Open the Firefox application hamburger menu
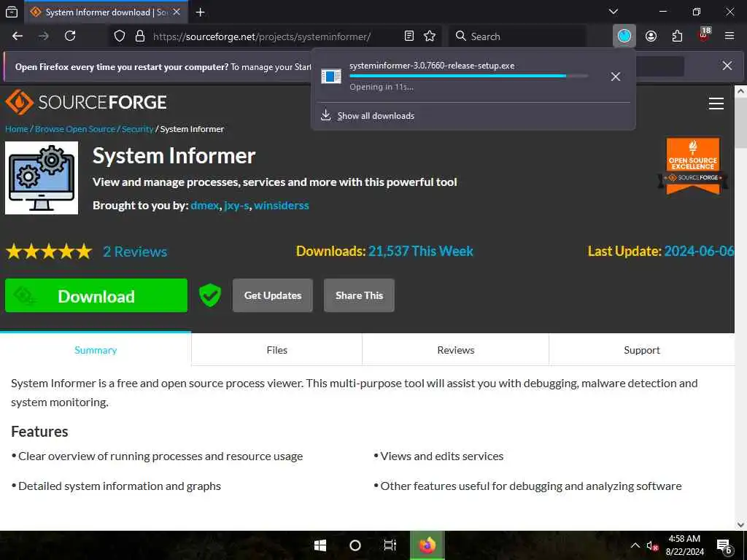 729,36
